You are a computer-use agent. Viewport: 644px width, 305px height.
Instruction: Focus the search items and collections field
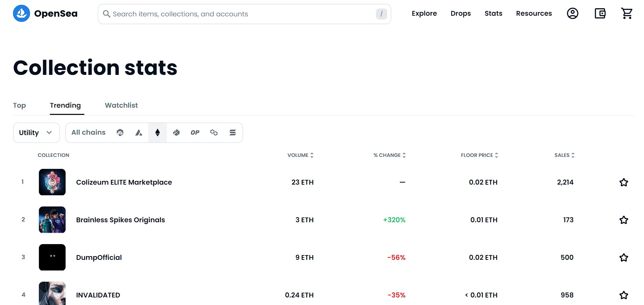[244, 14]
